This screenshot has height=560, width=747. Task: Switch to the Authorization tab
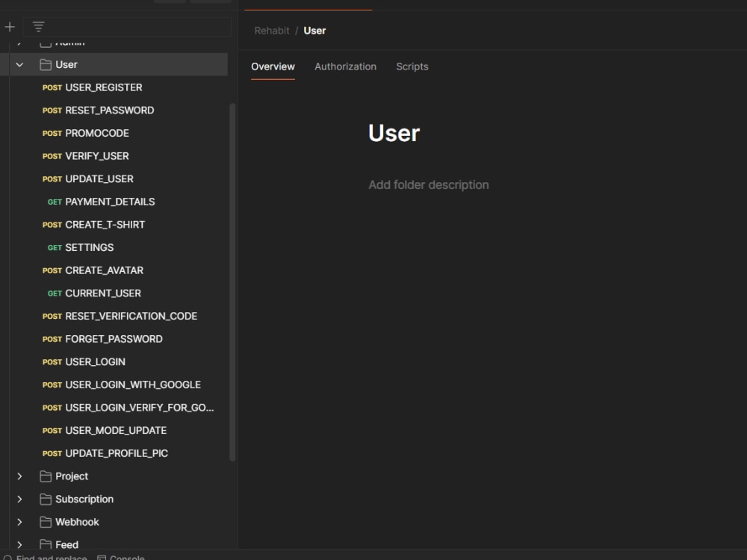(x=345, y=66)
